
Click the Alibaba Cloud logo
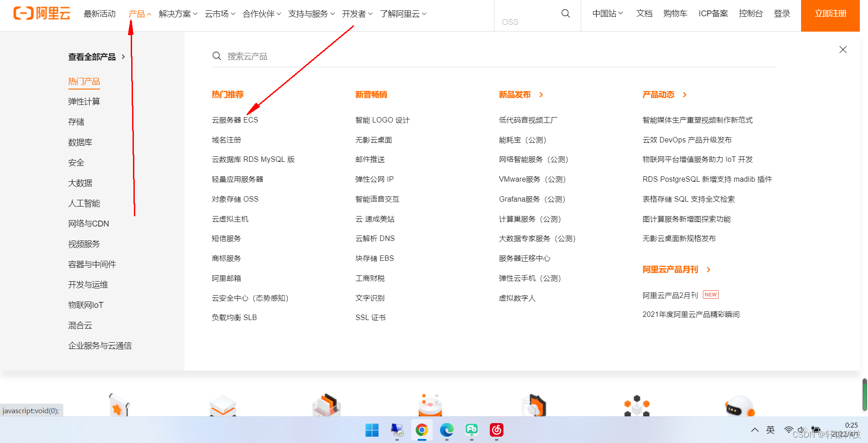(42, 13)
